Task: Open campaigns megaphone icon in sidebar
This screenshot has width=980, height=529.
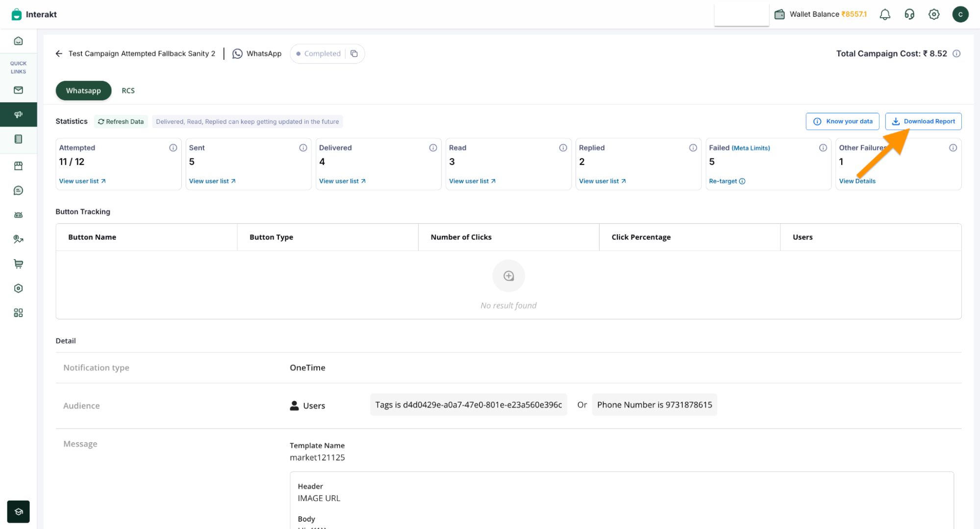Action: click(18, 115)
